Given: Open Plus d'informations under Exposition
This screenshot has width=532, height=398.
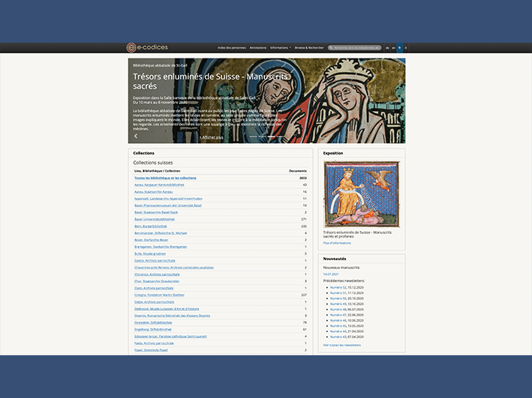Looking at the screenshot, I should click(337, 243).
